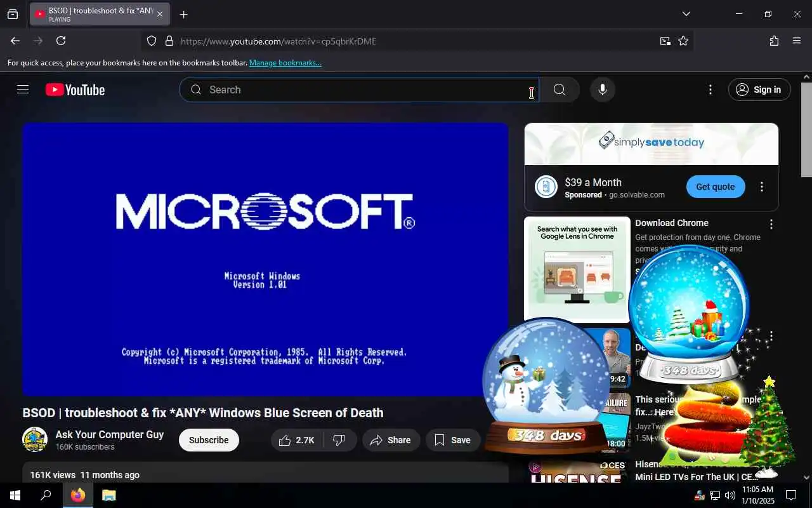The width and height of the screenshot is (812, 508).
Task: Click the magnifier search submit button
Action: pyautogui.click(x=559, y=90)
